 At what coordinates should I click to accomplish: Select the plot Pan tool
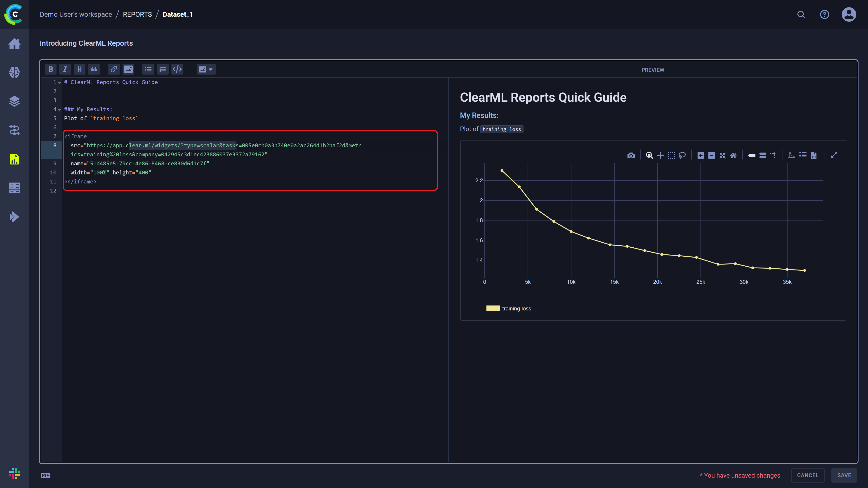[660, 155]
